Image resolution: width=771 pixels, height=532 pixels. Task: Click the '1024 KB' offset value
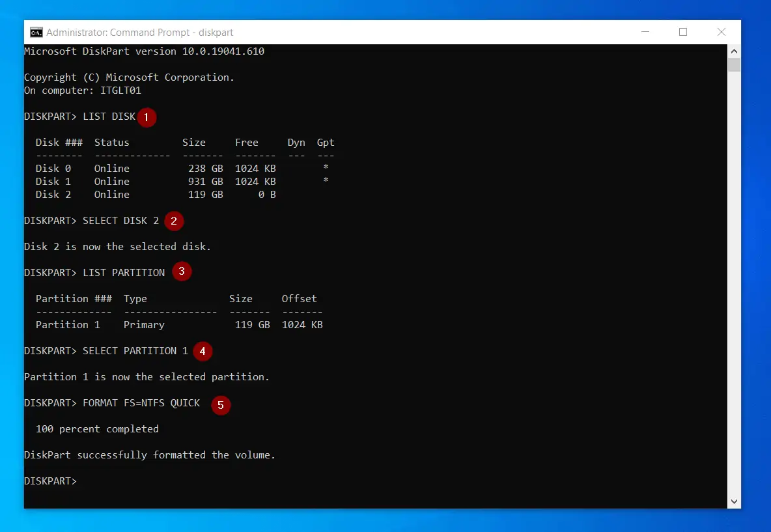pyautogui.click(x=302, y=325)
